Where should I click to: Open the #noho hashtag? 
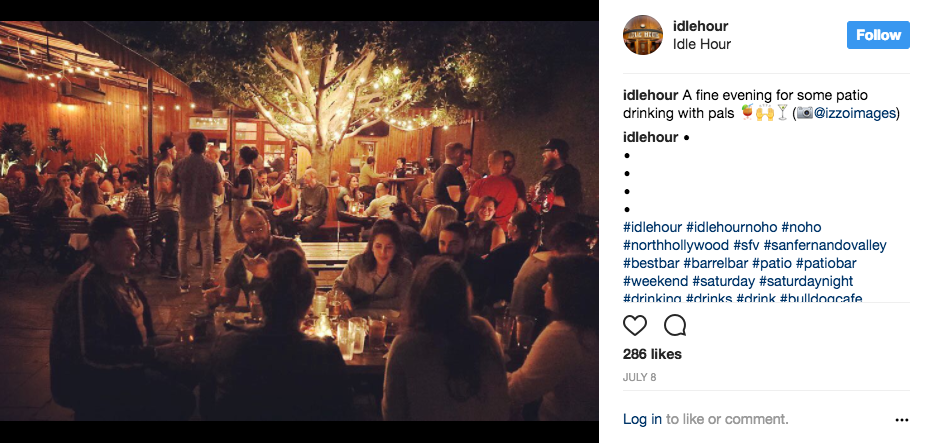click(801, 227)
